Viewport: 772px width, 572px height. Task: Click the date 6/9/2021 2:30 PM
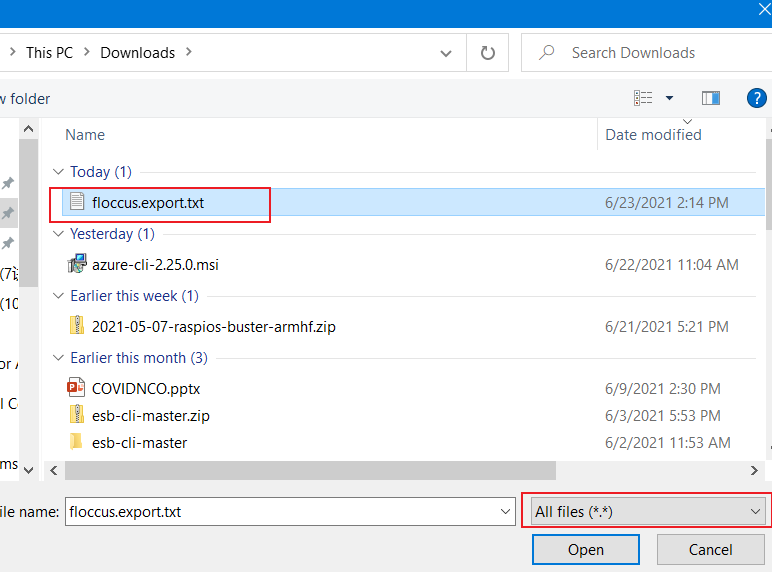663,389
